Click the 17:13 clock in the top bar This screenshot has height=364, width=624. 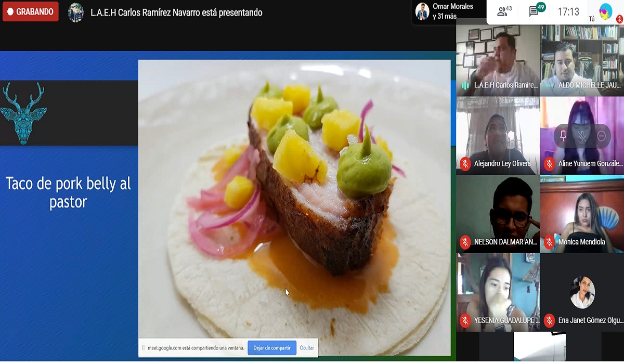click(568, 11)
